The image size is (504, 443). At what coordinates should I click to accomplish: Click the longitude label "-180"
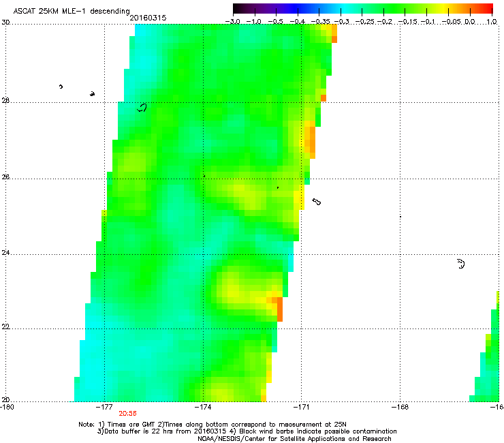7,407
